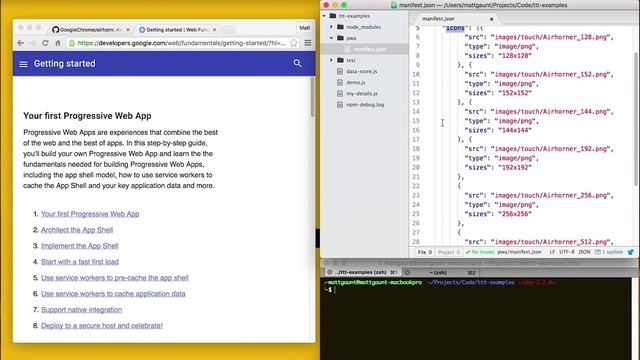
Task: Switch to Getting started Web Fundamentals tab
Action: point(177,30)
